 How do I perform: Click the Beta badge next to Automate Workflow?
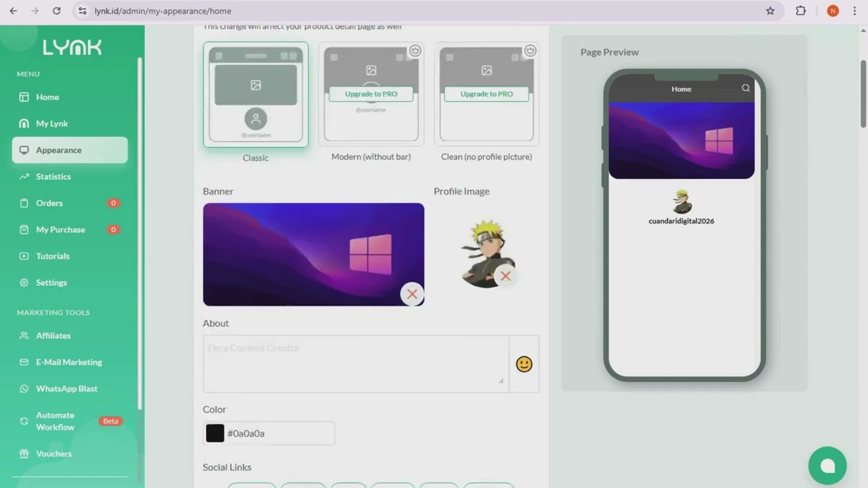tap(111, 421)
